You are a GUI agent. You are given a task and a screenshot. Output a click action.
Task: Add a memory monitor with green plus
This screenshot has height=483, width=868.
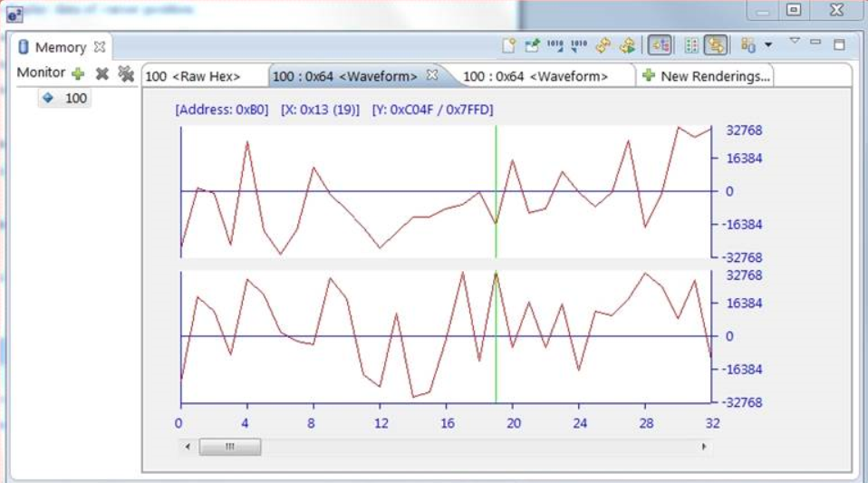(78, 73)
